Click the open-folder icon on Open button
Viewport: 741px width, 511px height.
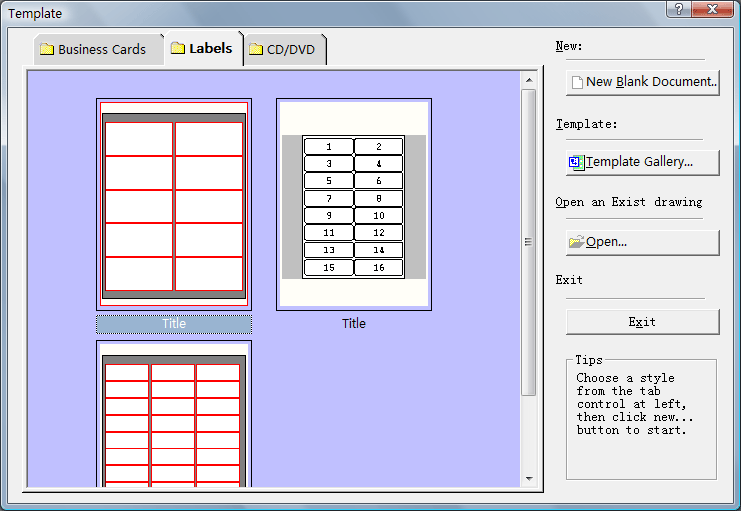(577, 242)
